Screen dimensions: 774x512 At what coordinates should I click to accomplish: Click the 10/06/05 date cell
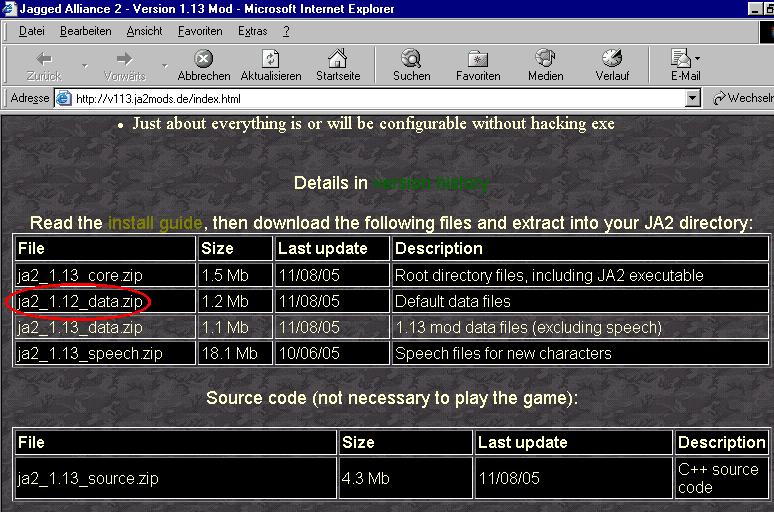click(x=332, y=354)
